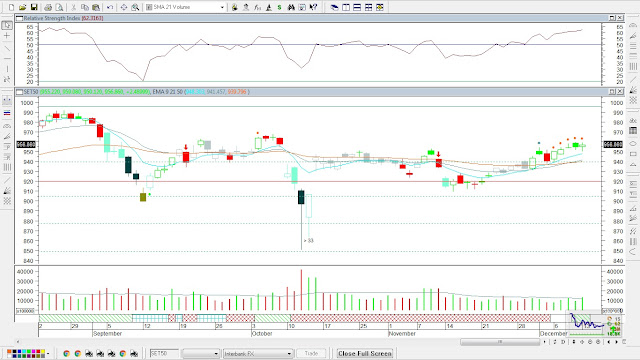Open the color palette dropdown arrow

49,353
